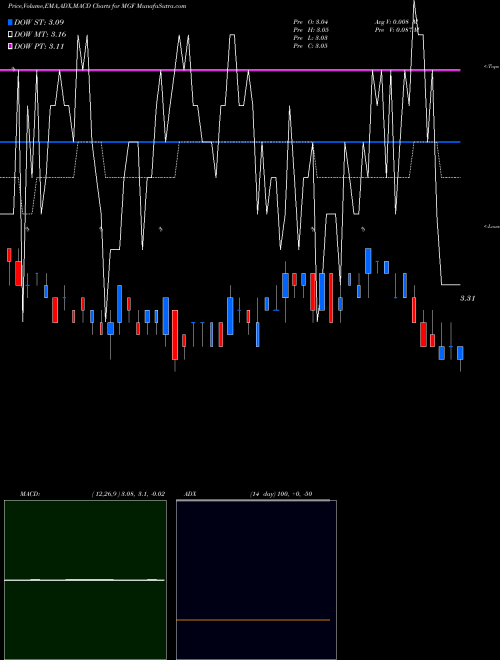Click the 'Pre C: 3.03' value

[x=311, y=46]
